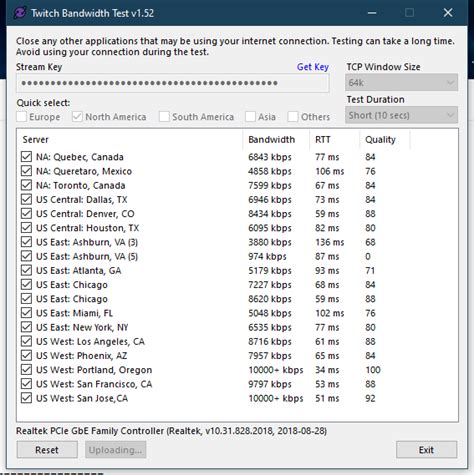Image resolution: width=474 pixels, height=475 pixels.
Task: Uncheck the NA: Queretaro, Mexico server
Action: (x=26, y=171)
